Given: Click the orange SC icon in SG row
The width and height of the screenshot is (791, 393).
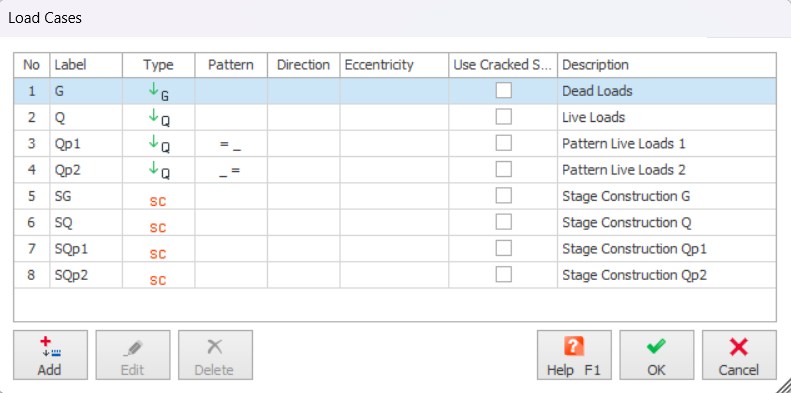Looking at the screenshot, I should pos(158,201).
